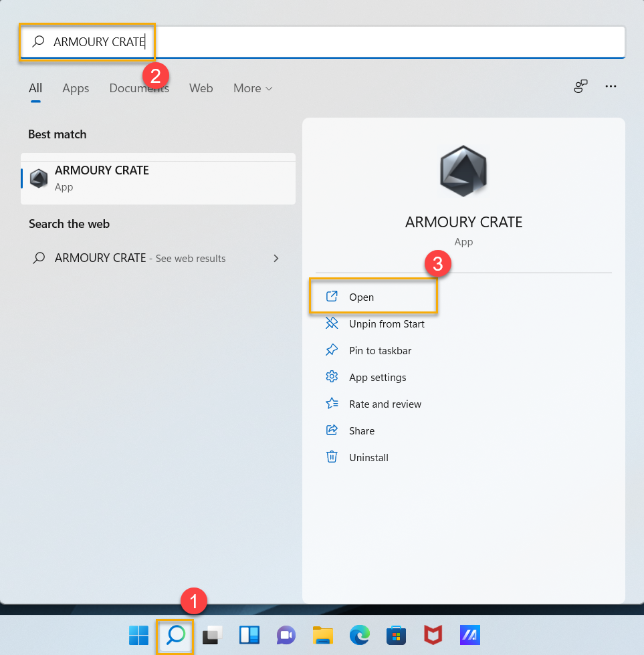Launch the Chat app from taskbar
This screenshot has width=644, height=655.
[286, 635]
